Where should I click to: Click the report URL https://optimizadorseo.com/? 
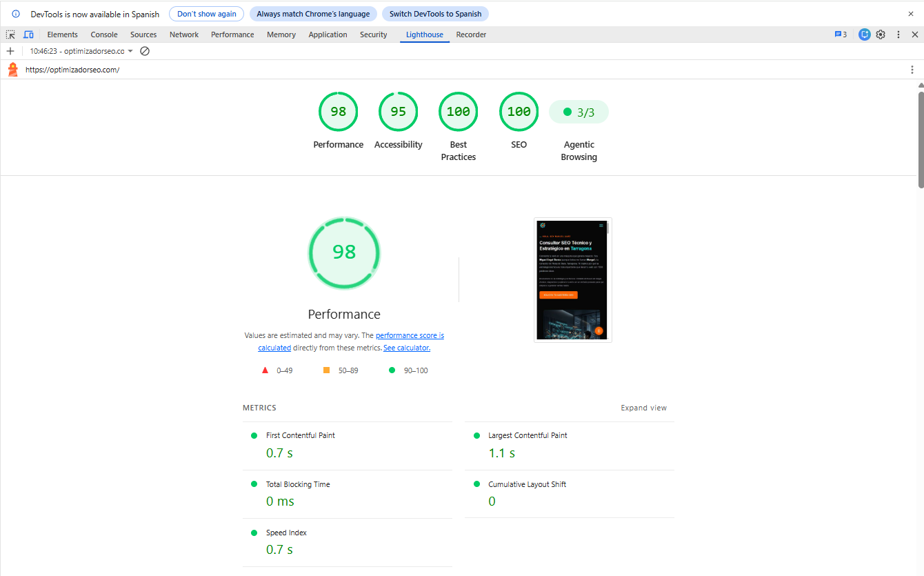(72, 70)
